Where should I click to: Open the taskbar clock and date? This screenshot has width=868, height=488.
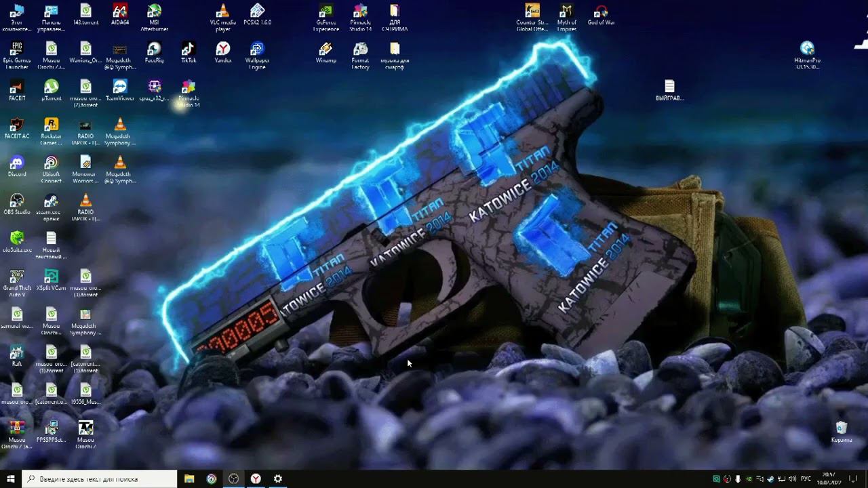tap(829, 479)
